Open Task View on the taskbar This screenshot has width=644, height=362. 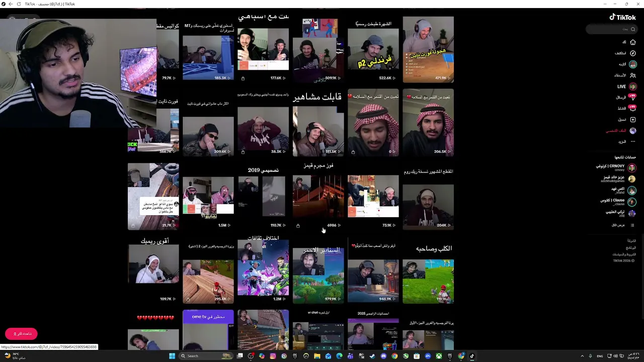tap(240, 356)
